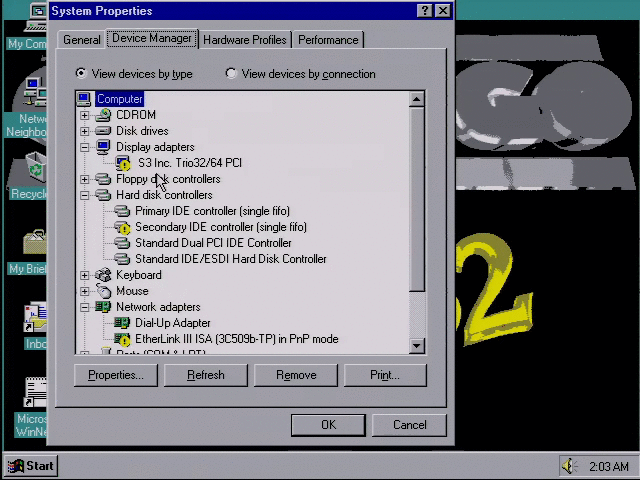This screenshot has width=640, height=480.
Task: Select 'EtherLink III ISA (3C509b-TP) in PnP mode' text
Action: point(237,339)
